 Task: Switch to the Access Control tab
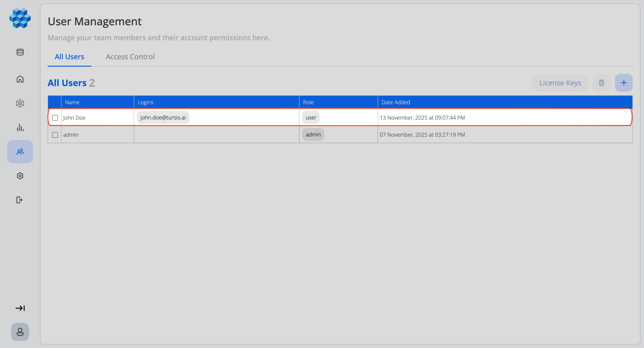click(130, 57)
